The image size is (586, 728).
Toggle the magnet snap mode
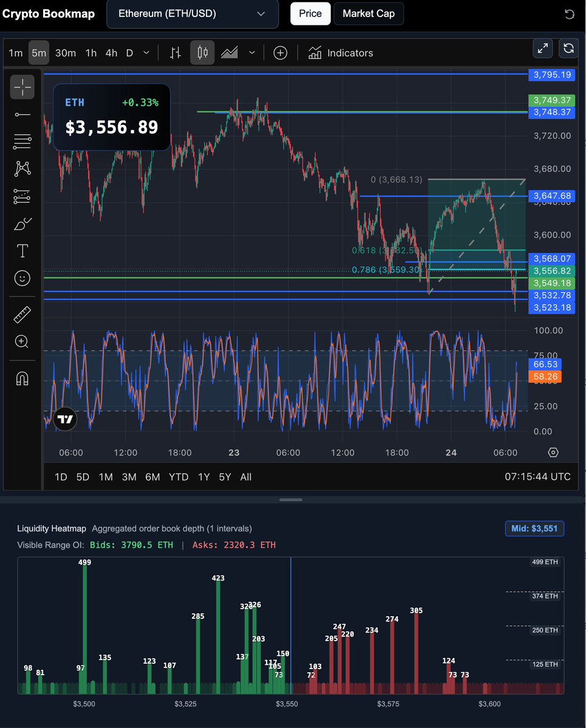(x=22, y=378)
